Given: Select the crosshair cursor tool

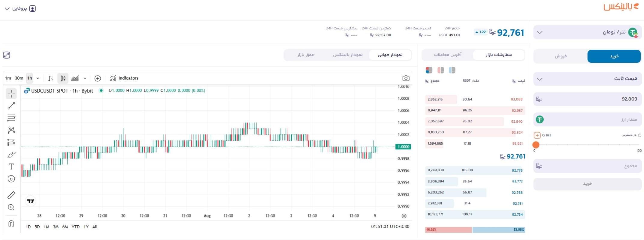Looking at the screenshot, I should (x=11, y=94).
